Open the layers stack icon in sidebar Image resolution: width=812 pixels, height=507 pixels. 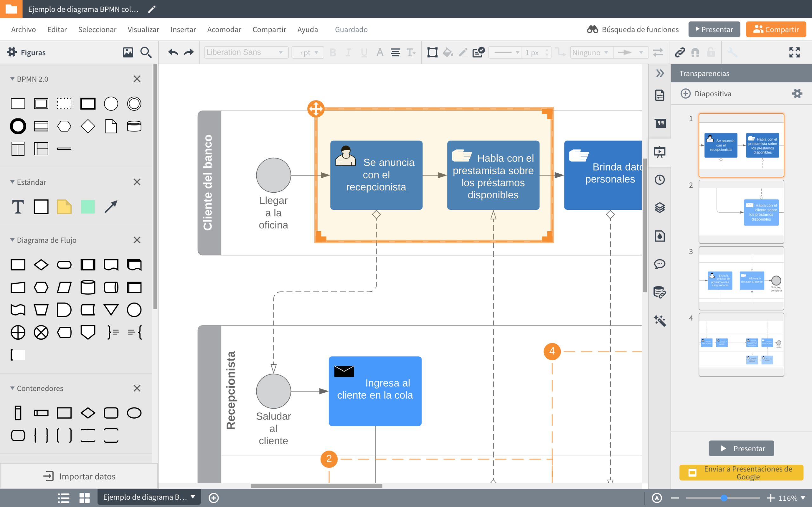click(x=660, y=208)
